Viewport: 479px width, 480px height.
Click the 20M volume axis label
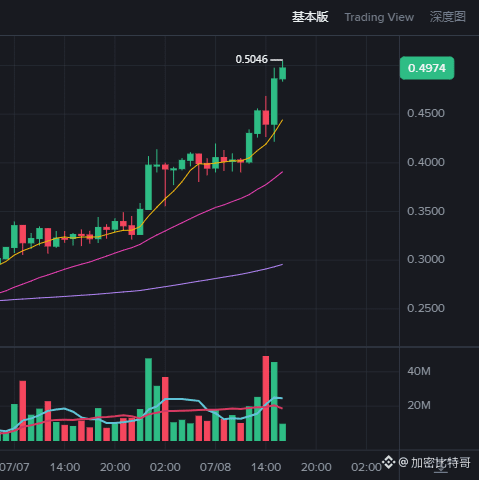coord(419,405)
